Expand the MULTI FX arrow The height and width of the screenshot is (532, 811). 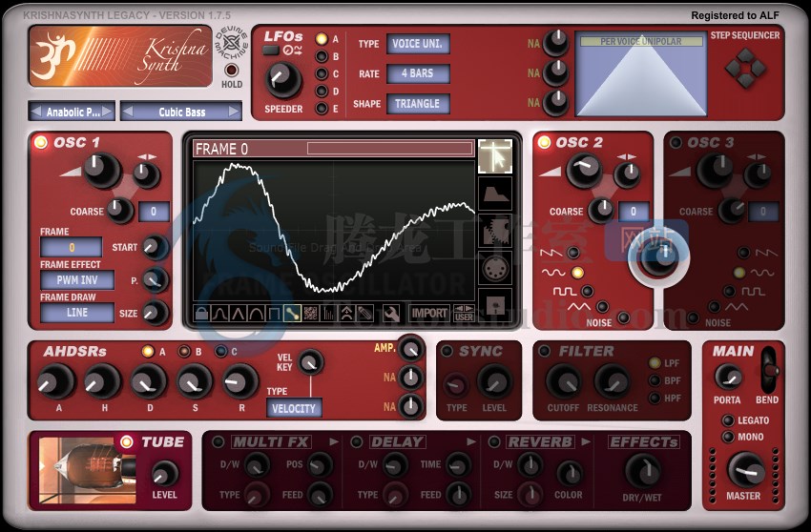click(x=334, y=441)
